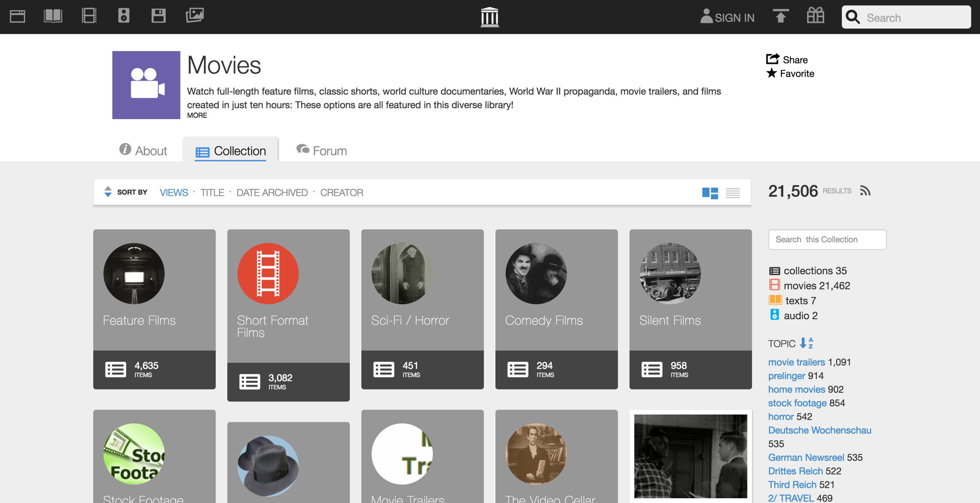
Task: Open the Feature Films collection title
Action: tap(139, 320)
